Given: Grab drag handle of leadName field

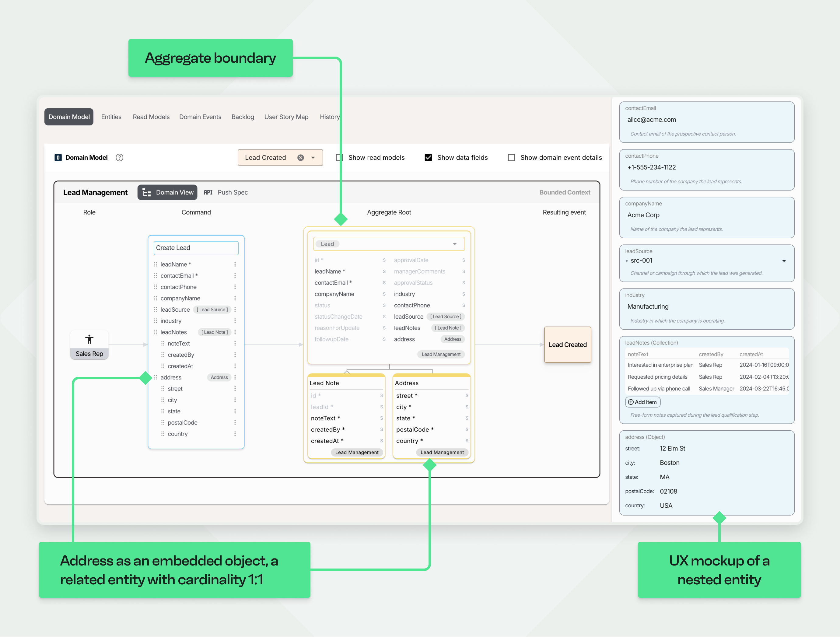Looking at the screenshot, I should pyautogui.click(x=155, y=264).
